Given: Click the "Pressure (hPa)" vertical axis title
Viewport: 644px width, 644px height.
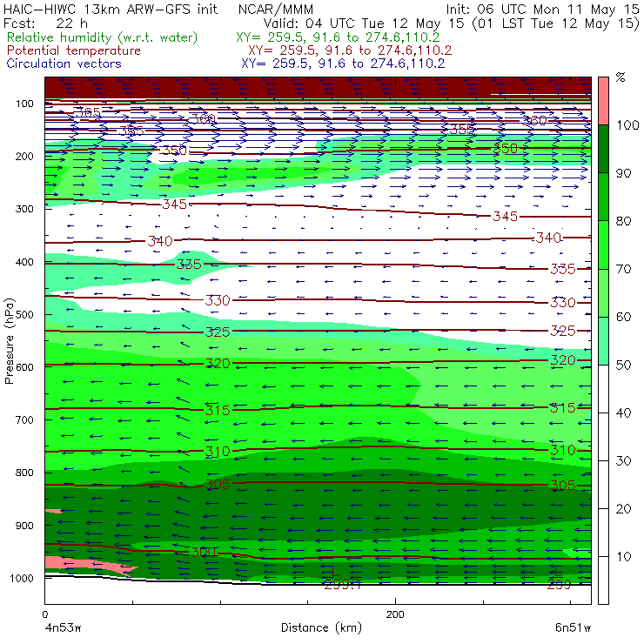Looking at the screenshot, I should (9, 341).
